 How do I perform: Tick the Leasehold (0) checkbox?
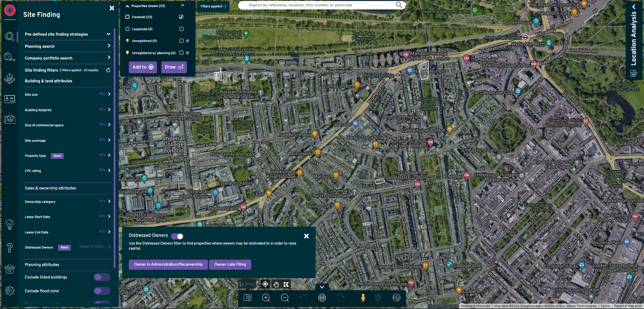click(x=181, y=29)
